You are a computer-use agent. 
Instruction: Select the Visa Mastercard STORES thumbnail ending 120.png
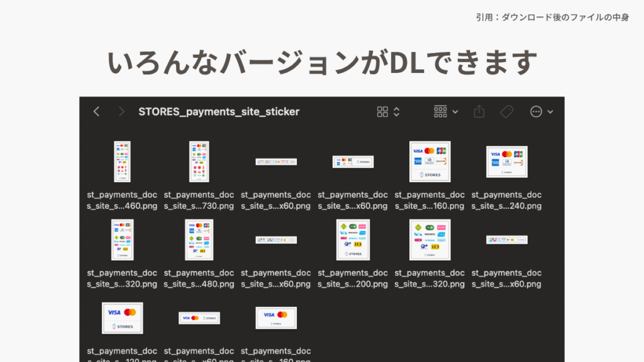pyautogui.click(x=122, y=318)
